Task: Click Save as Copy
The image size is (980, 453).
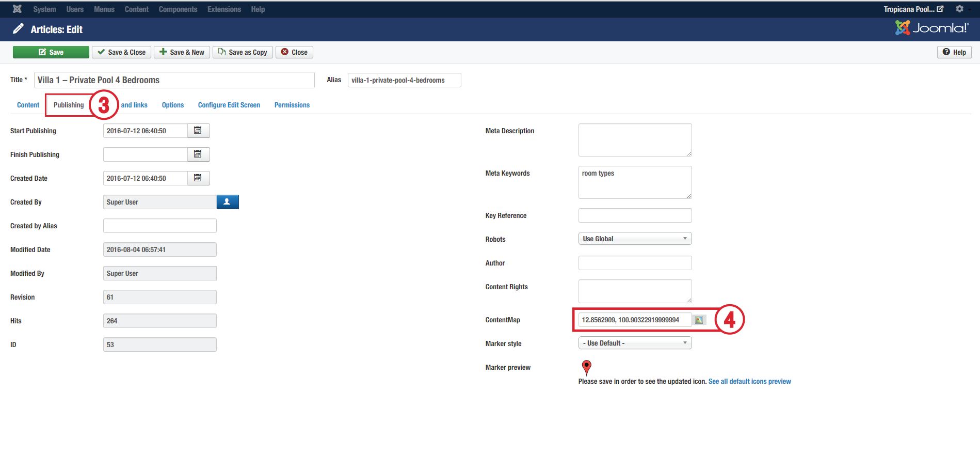Action: [243, 52]
